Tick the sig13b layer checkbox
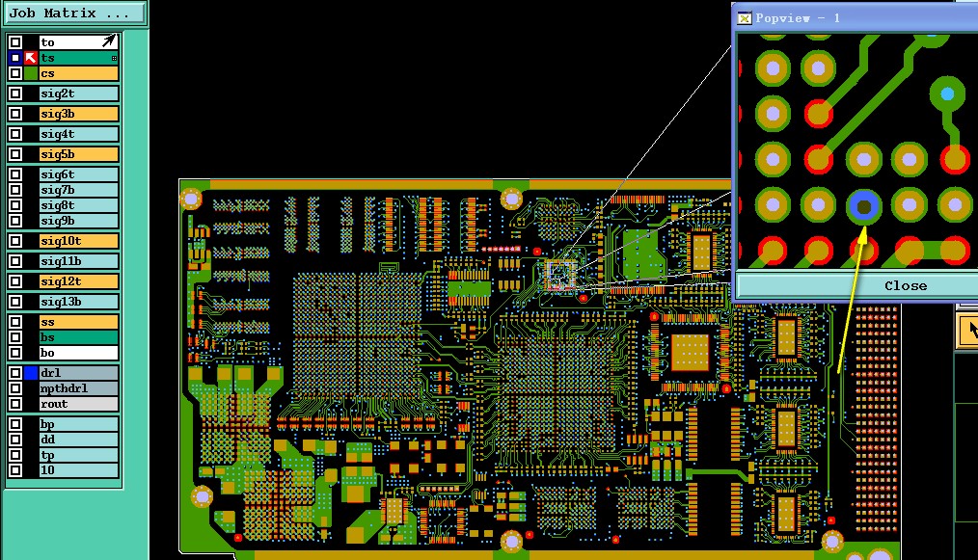 pos(15,302)
